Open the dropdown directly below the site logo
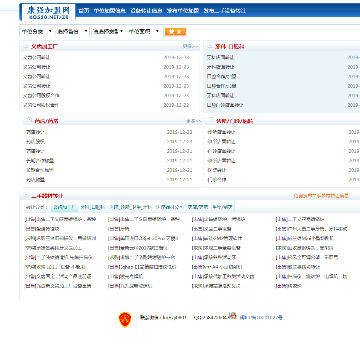The height and width of the screenshot is (360, 360). coord(37,32)
